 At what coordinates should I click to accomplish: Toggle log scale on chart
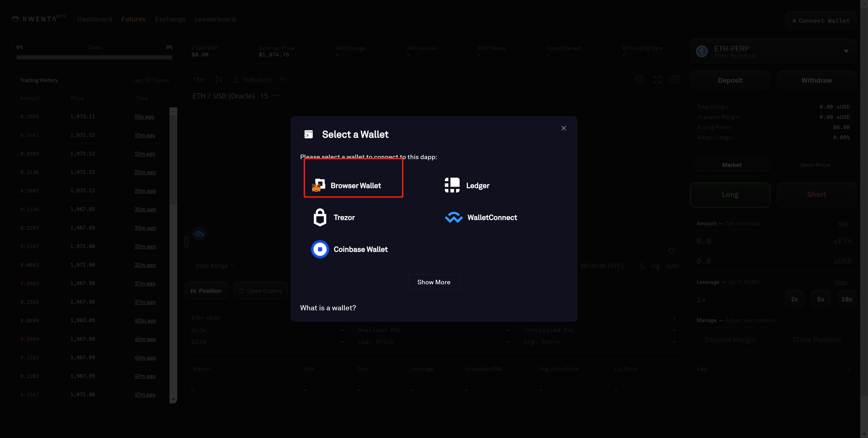655,266
